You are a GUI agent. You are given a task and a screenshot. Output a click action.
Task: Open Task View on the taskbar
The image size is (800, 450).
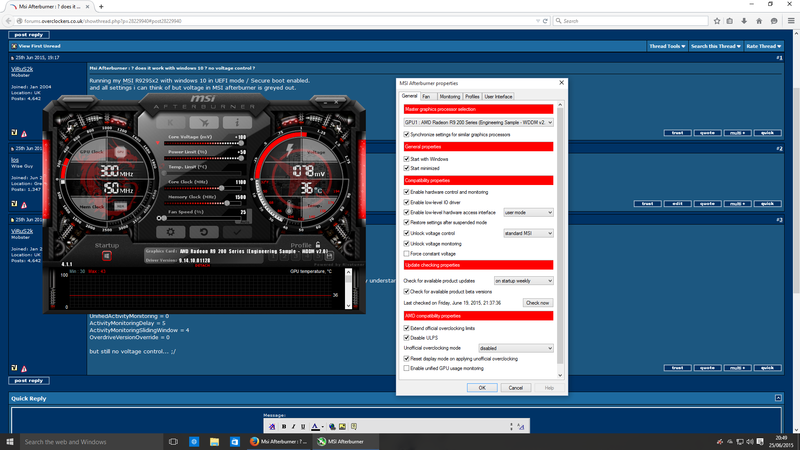pyautogui.click(x=173, y=442)
